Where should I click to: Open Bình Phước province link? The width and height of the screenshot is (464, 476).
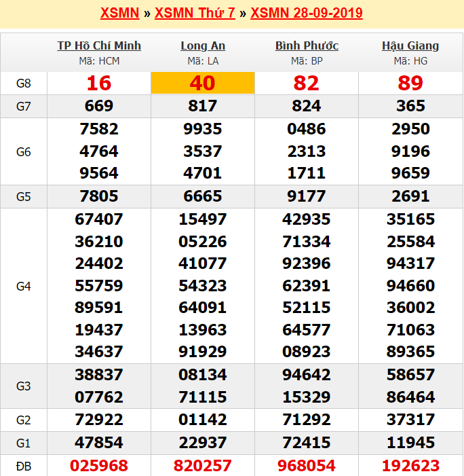(x=307, y=45)
